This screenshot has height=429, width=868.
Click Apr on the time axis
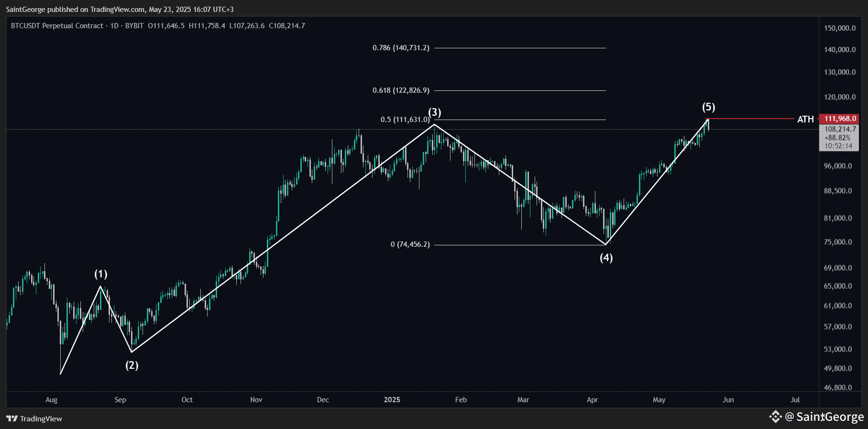(593, 400)
